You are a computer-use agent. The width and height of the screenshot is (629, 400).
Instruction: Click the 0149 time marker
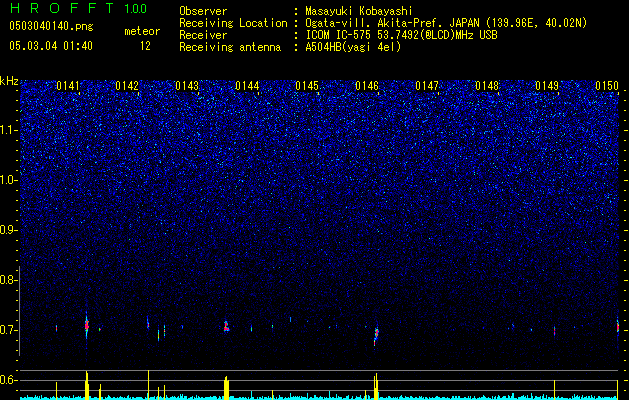pyautogui.click(x=548, y=86)
